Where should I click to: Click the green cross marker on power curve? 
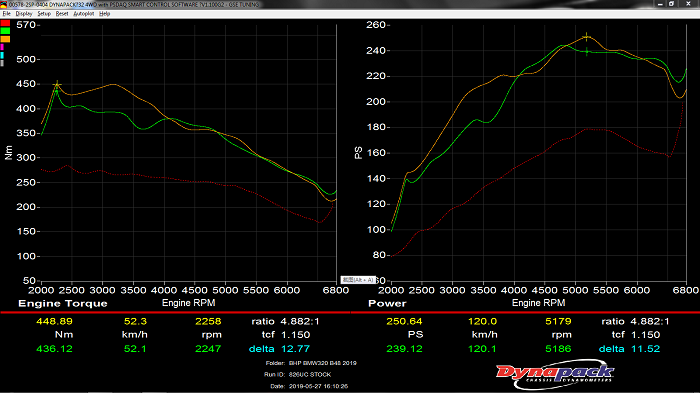(x=587, y=52)
